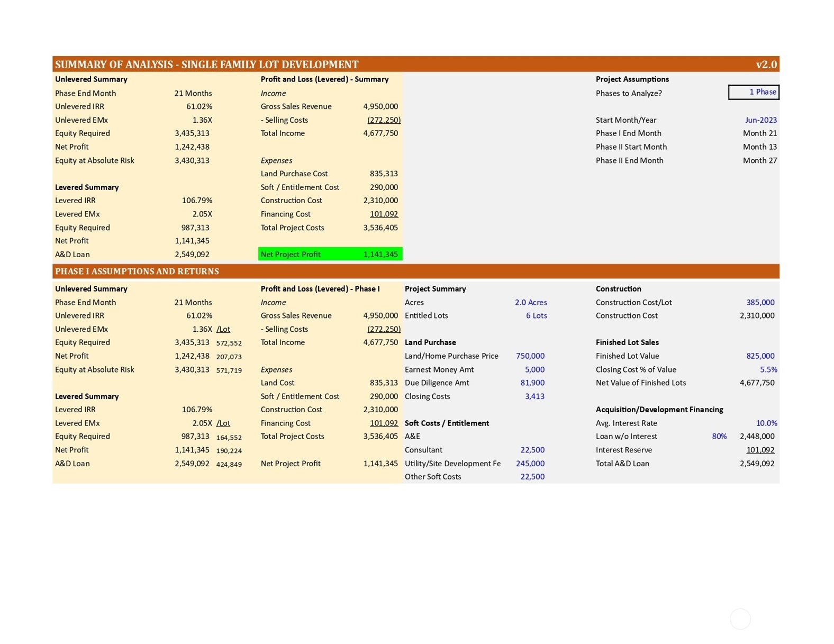Select the '1 Phase' Phases to Analyze input cell
Viewport: 834px width, 644px height.
click(754, 92)
